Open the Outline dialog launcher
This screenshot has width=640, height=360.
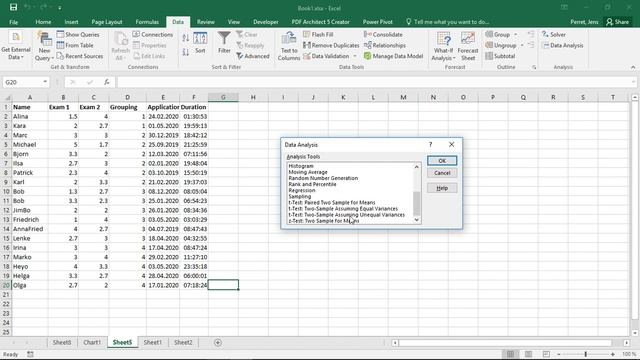tap(534, 67)
